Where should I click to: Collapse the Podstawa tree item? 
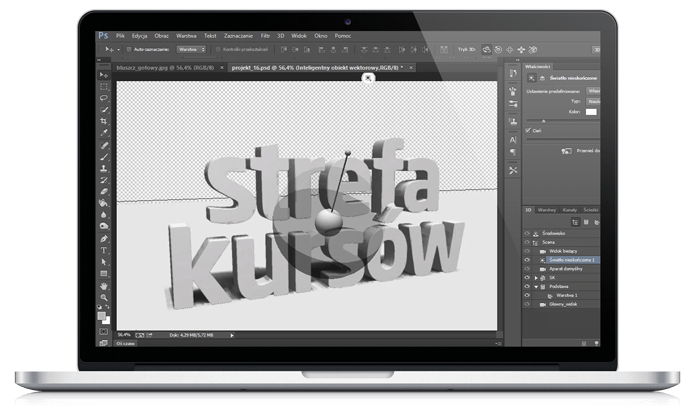(x=537, y=287)
